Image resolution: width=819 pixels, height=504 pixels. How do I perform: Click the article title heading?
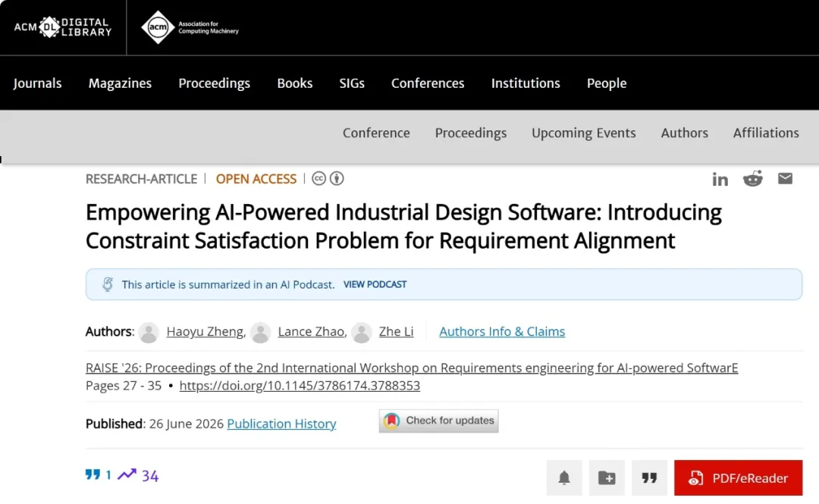coord(403,226)
